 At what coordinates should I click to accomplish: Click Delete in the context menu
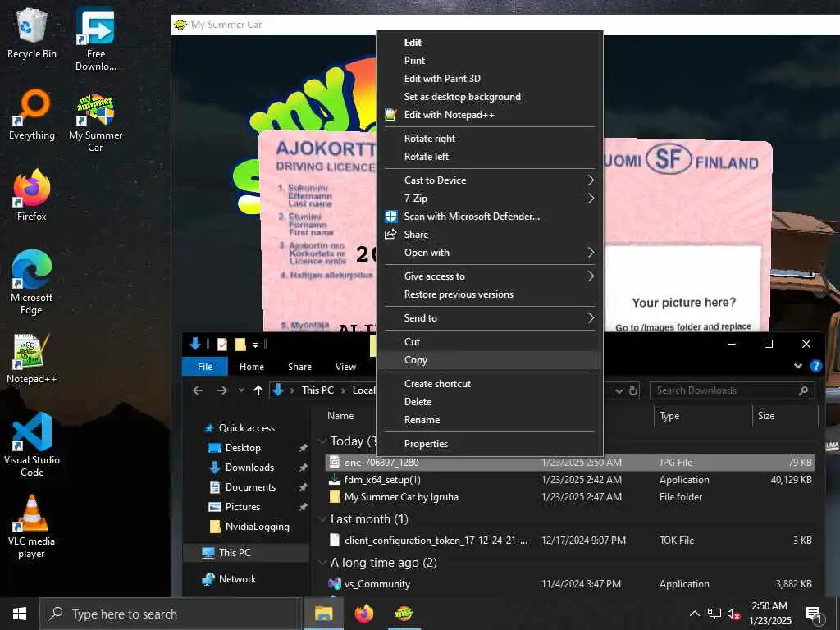coord(490,402)
